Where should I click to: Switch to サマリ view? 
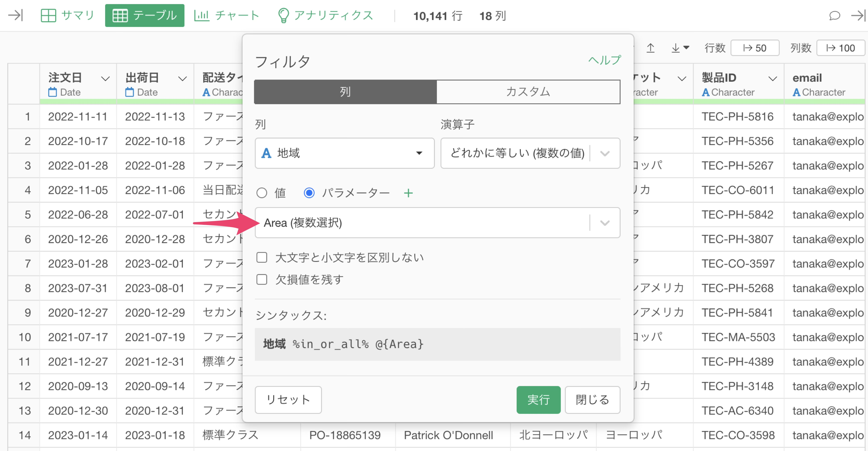(67, 16)
